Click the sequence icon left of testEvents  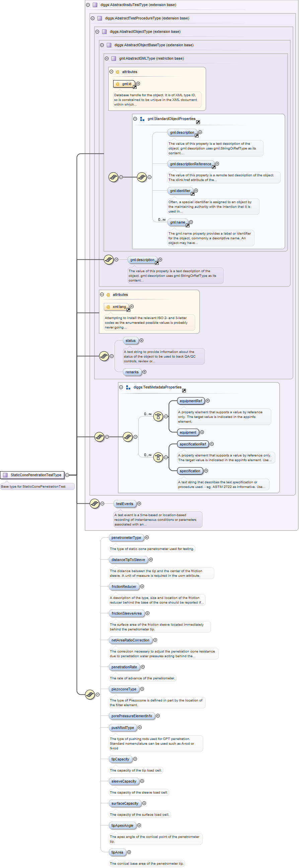pyautogui.click(x=95, y=504)
